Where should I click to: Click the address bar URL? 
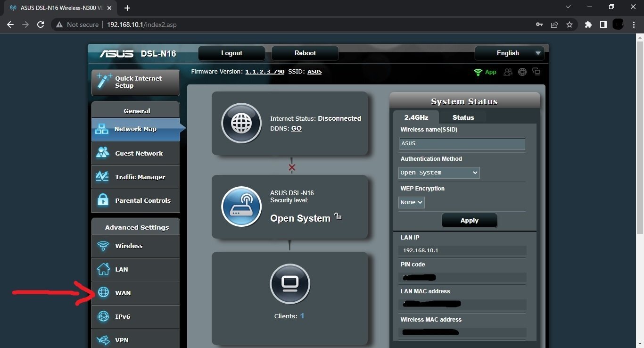pos(141,25)
